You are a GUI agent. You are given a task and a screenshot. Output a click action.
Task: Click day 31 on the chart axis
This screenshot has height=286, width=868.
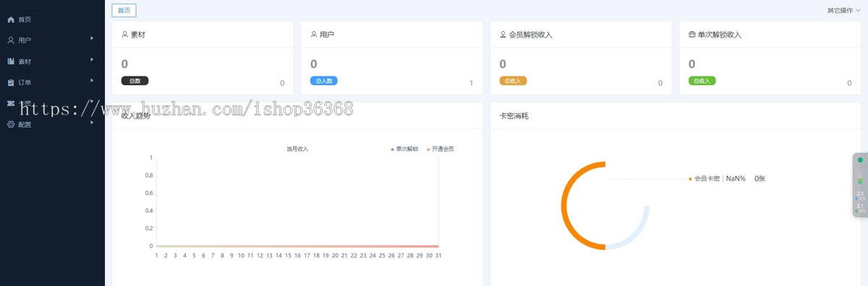[x=438, y=255]
